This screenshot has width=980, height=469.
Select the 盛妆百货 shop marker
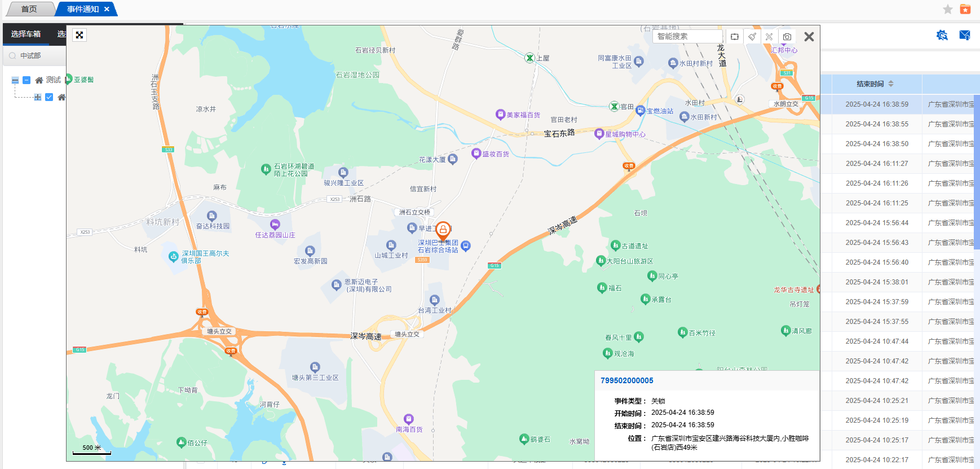[476, 154]
